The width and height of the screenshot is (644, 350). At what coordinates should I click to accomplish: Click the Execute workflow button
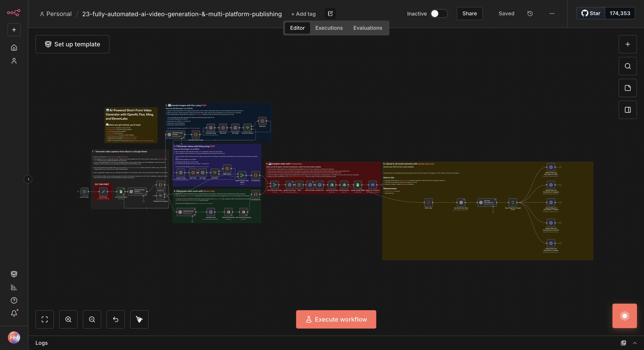point(336,319)
